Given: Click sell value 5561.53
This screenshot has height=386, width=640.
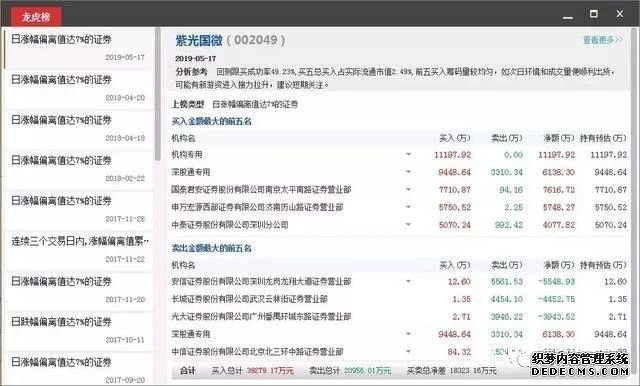Looking at the screenshot, I should coord(507,282).
